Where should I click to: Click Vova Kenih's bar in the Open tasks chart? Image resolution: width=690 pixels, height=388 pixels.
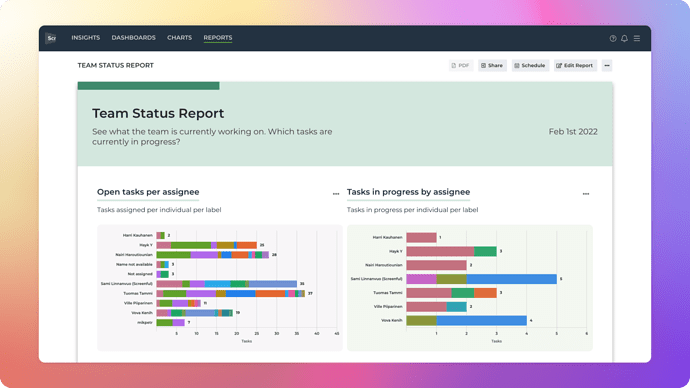[x=195, y=313]
